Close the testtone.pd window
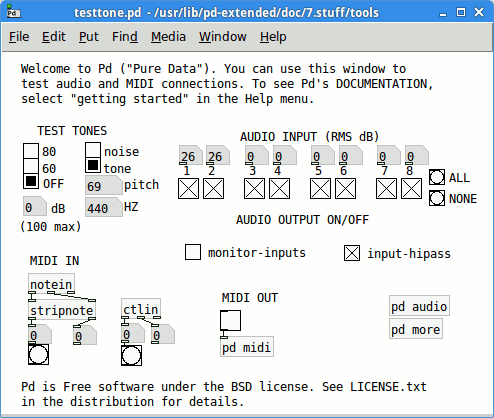Image resolution: width=494 pixels, height=418 pixels. [479, 13]
